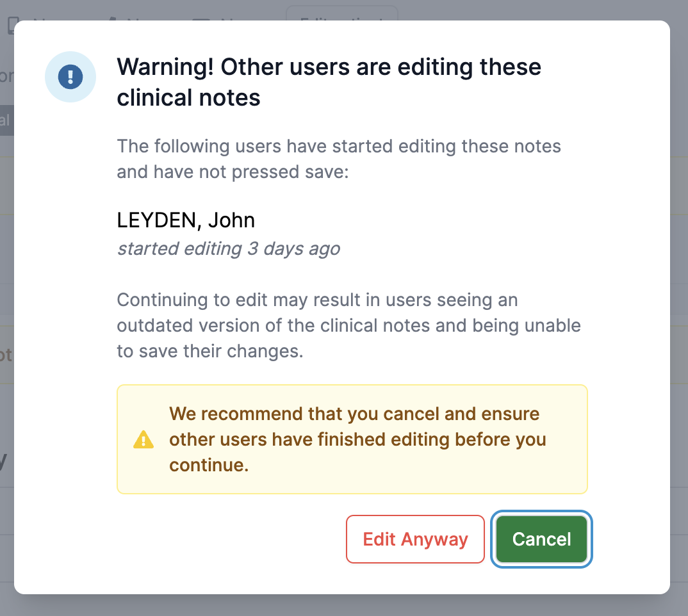Select the user name LEYDEN, John
Image resolution: width=688 pixels, height=616 pixels.
tap(186, 220)
